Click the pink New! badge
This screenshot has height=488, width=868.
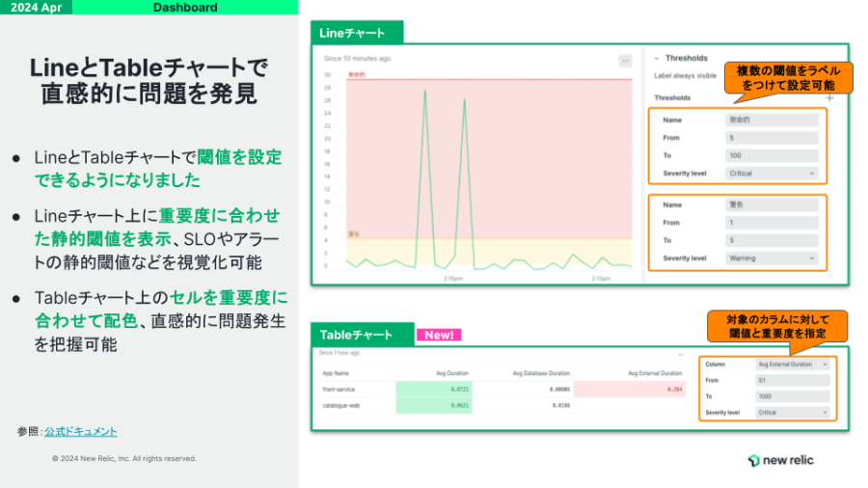point(439,335)
